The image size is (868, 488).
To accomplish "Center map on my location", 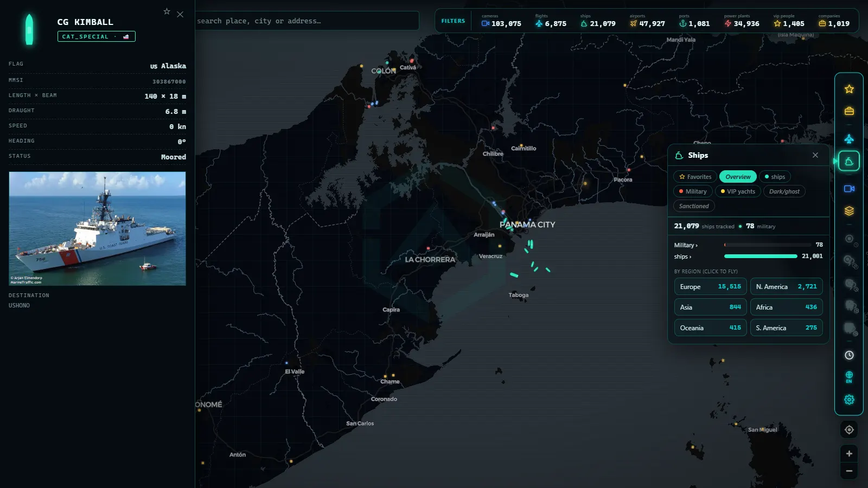I will tap(849, 430).
